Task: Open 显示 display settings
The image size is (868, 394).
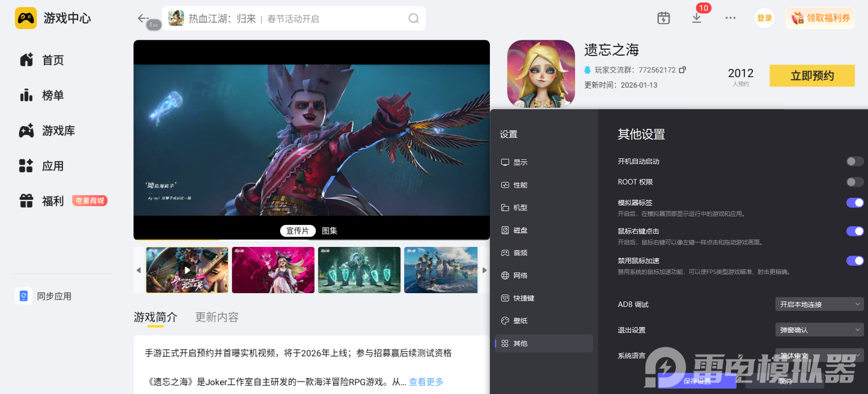Action: tap(544, 162)
